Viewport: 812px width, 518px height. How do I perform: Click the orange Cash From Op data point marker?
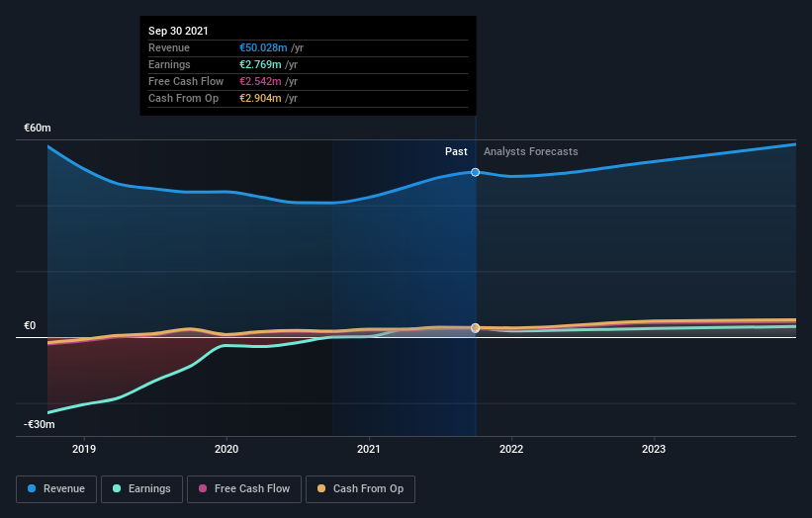pyautogui.click(x=475, y=327)
